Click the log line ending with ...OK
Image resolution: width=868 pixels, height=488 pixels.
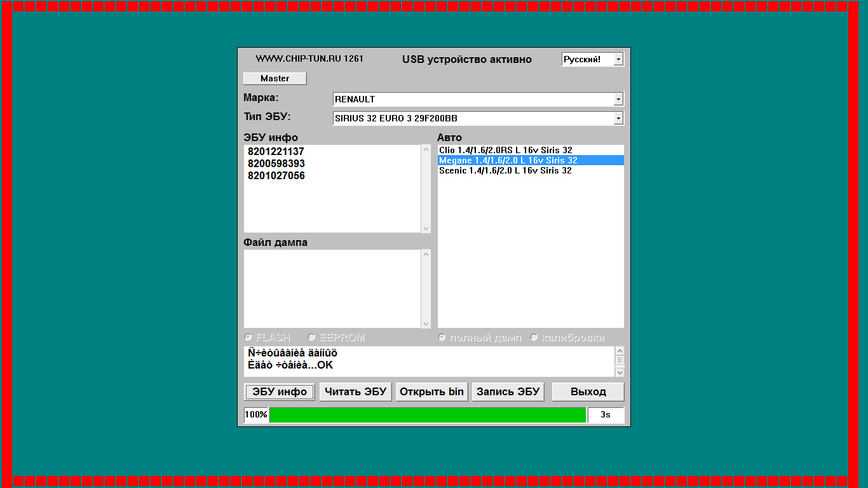(x=290, y=365)
